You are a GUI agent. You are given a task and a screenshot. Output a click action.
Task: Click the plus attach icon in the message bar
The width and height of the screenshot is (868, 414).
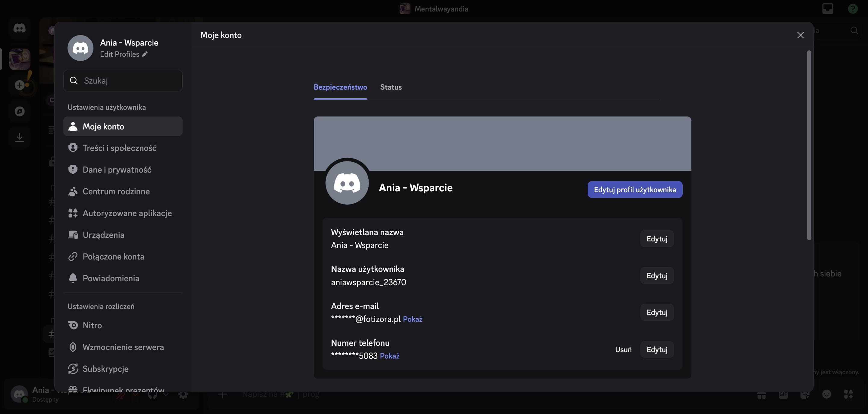[x=222, y=394]
